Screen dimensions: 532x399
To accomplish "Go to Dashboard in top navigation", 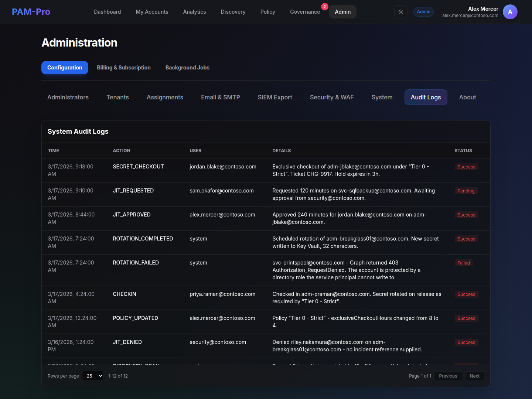I will click(x=108, y=12).
